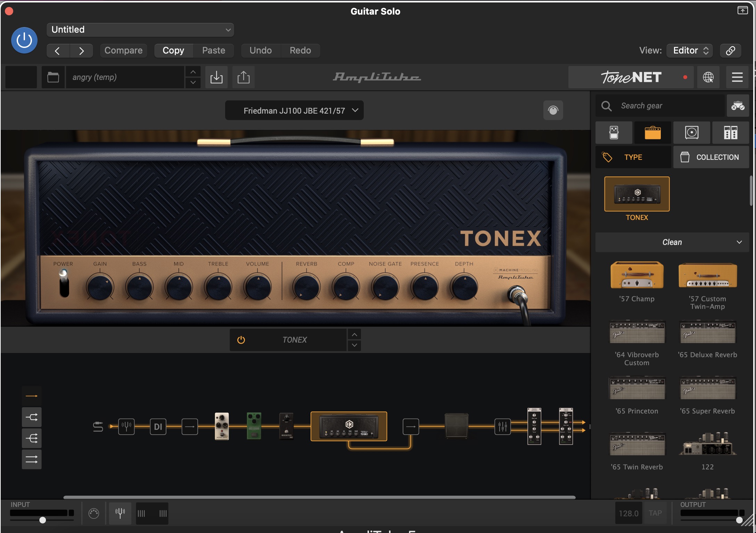Click the amp NOISE GATE knob
This screenshot has height=533, width=756.
385,287
